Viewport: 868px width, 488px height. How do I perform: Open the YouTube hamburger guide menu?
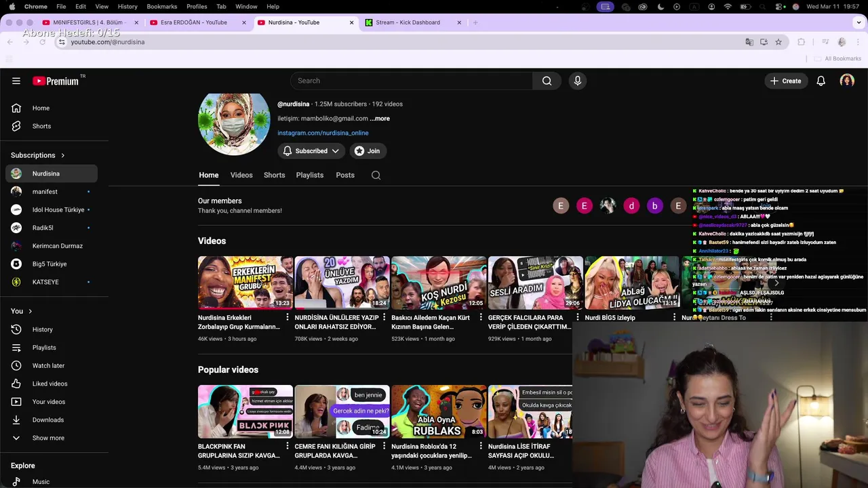(16, 81)
